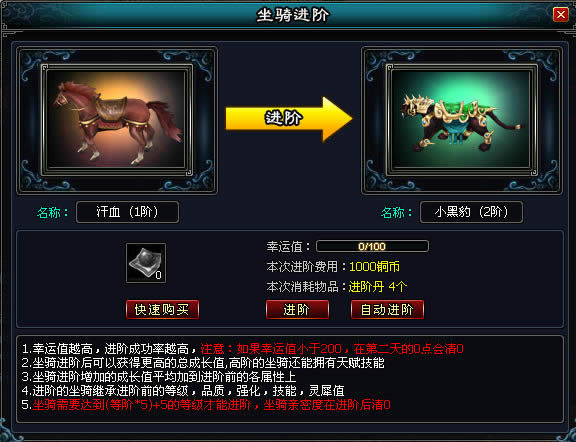
Task: Click the 名称 label beside 汗血
Action: 53,212
